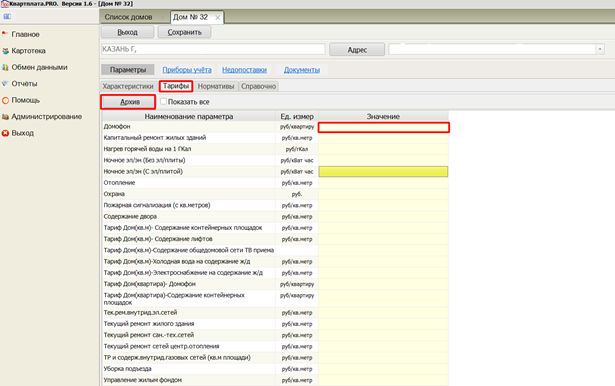Select the Нормативы sub-tab
Image resolution: width=615 pixels, height=386 pixels.
pos(216,86)
